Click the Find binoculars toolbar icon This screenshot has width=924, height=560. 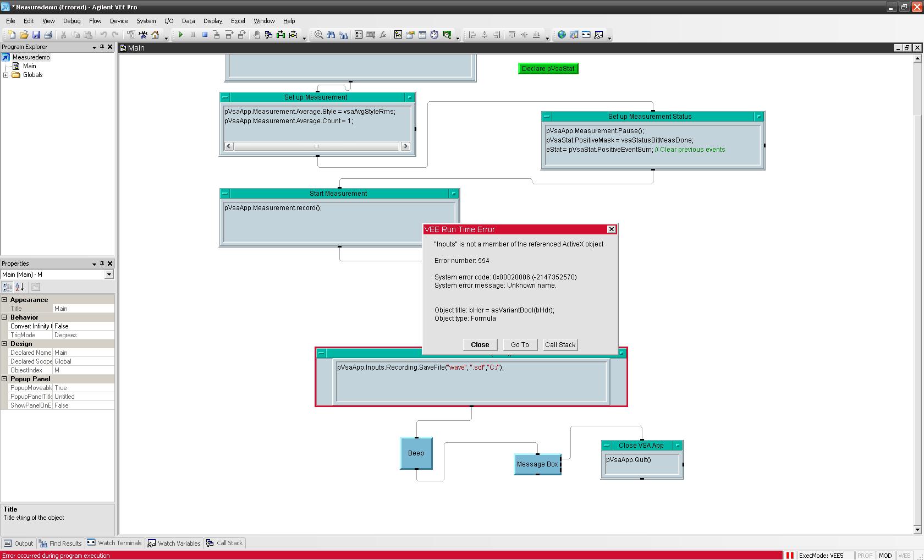[331, 35]
